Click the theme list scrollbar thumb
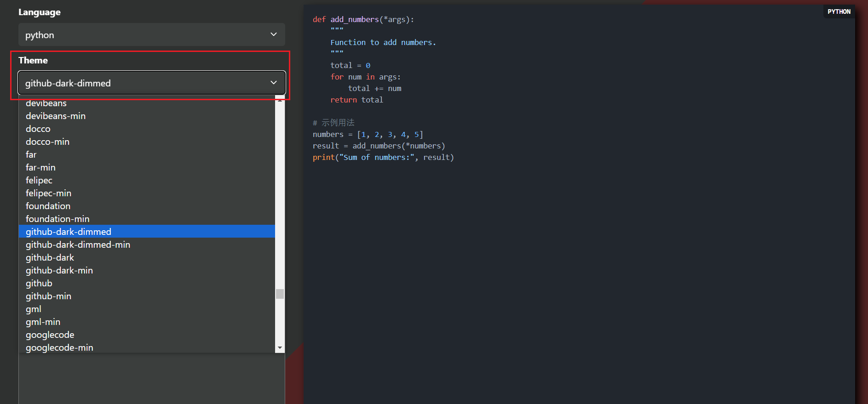Viewport: 868px width, 404px height. click(280, 294)
